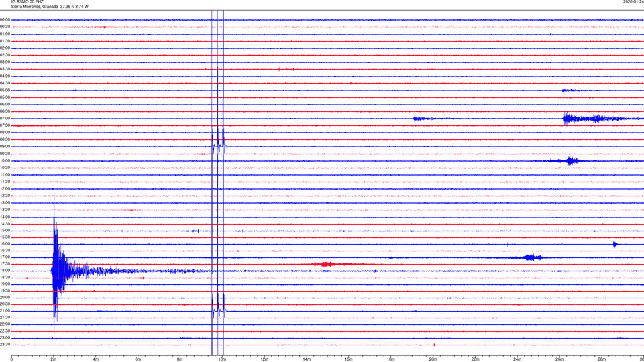Click the 12m label on the time axis
Screen dimensions: 644x362
pyautogui.click(x=264, y=359)
